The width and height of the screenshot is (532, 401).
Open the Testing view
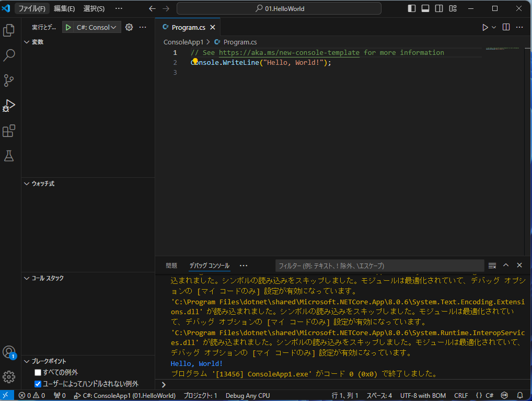8,156
